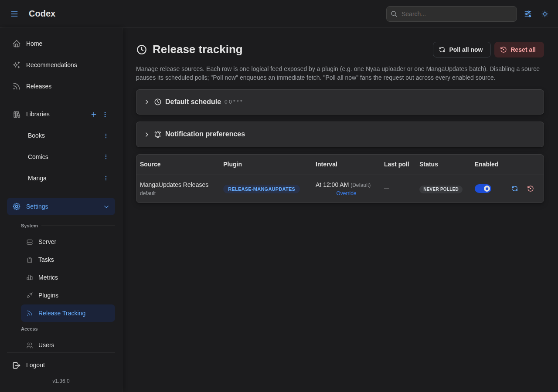Add a new library with plus icon
This screenshot has height=392, width=558.
[94, 115]
